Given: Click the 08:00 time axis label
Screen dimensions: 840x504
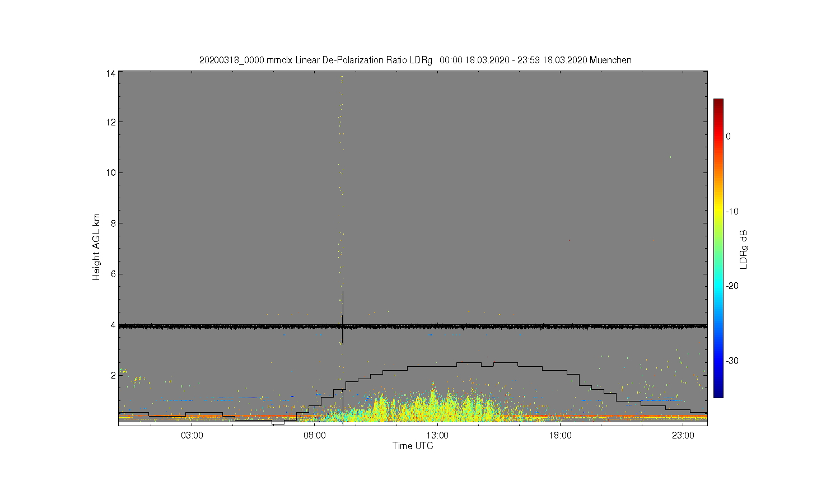Looking at the screenshot, I should tap(315, 435).
